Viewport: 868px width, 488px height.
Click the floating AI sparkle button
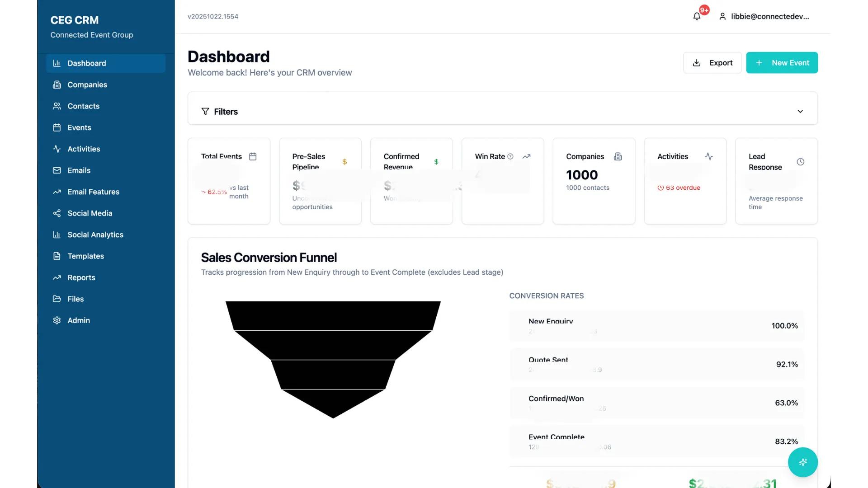click(802, 462)
